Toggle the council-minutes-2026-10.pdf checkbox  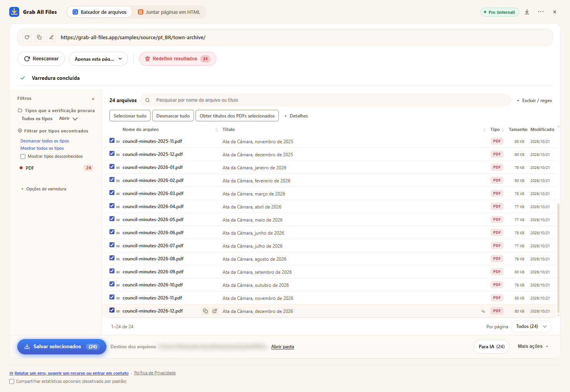click(112, 284)
